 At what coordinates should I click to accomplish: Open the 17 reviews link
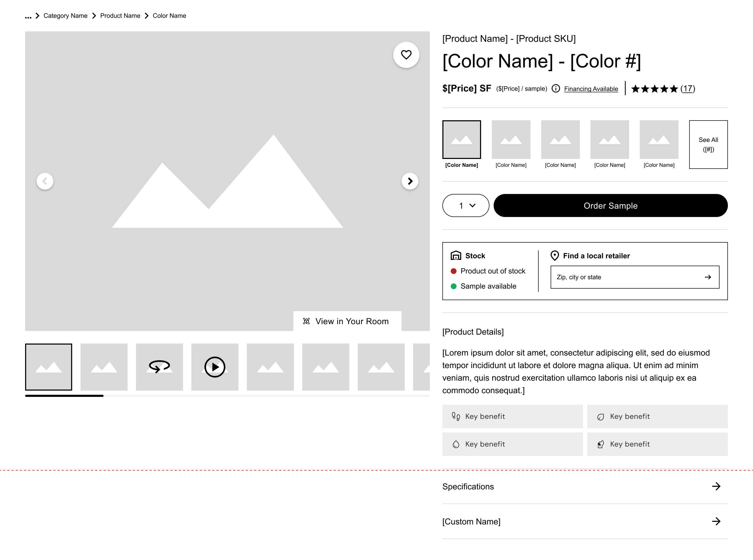[688, 88]
